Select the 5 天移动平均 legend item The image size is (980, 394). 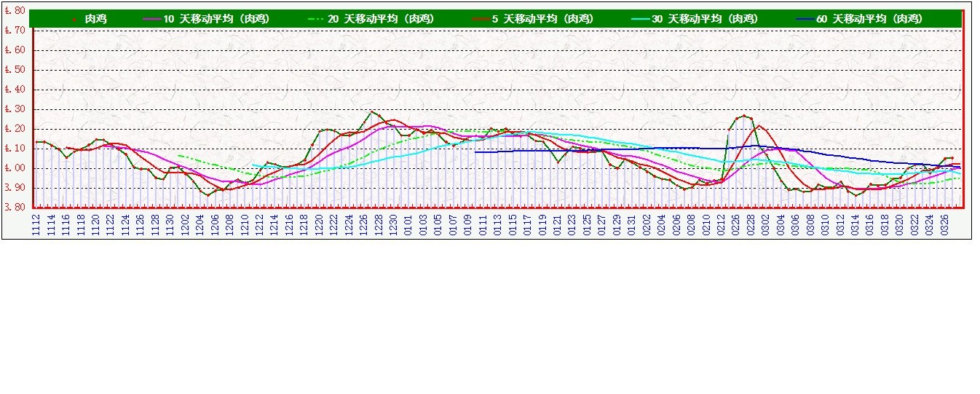pos(533,19)
